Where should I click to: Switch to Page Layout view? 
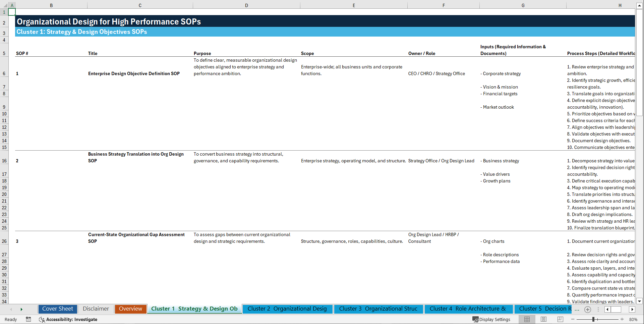point(543,319)
